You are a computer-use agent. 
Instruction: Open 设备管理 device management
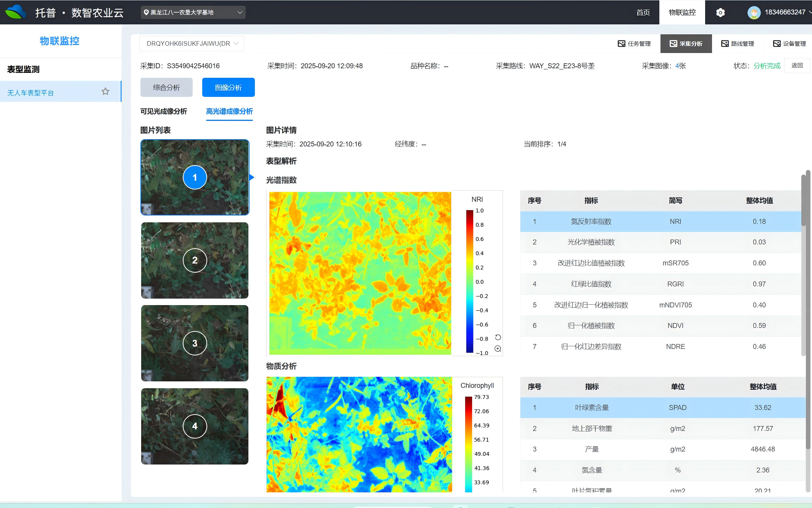[789, 43]
